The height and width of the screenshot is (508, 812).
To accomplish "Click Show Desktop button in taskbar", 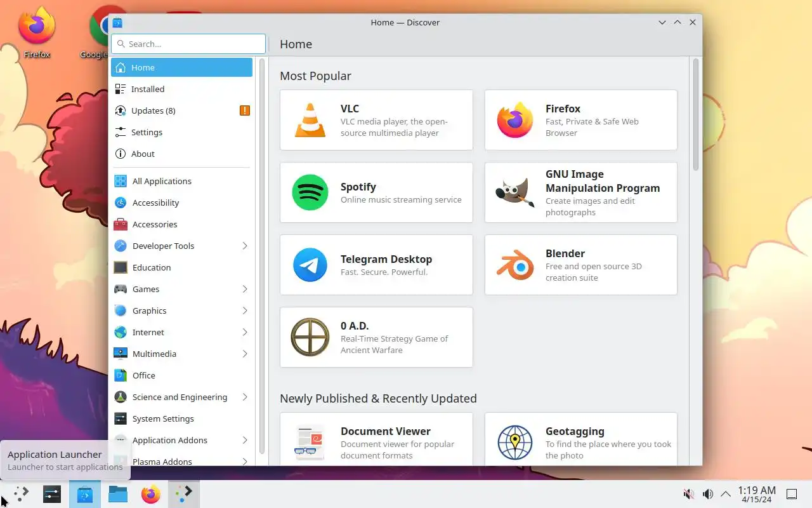I will tap(792, 494).
